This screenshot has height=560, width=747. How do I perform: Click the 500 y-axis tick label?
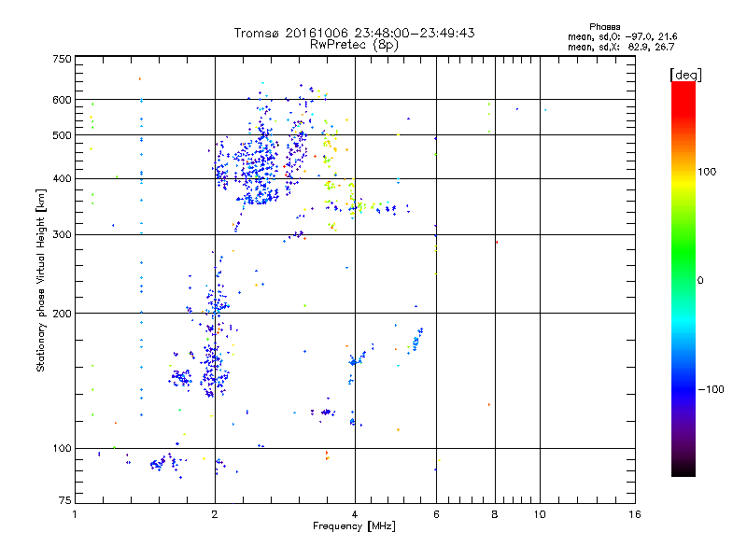[x=62, y=135]
